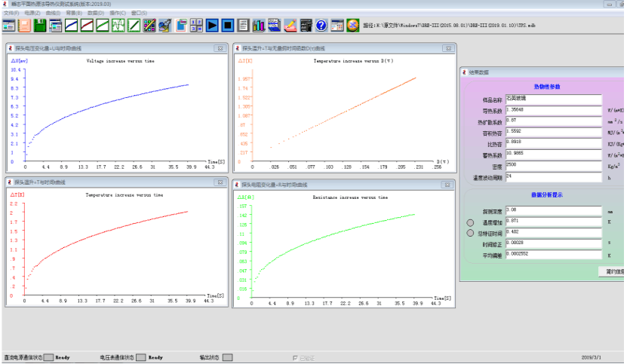Close the Voltage increase versus time chart
Screen dimensions: 630x364
(x=219, y=48)
